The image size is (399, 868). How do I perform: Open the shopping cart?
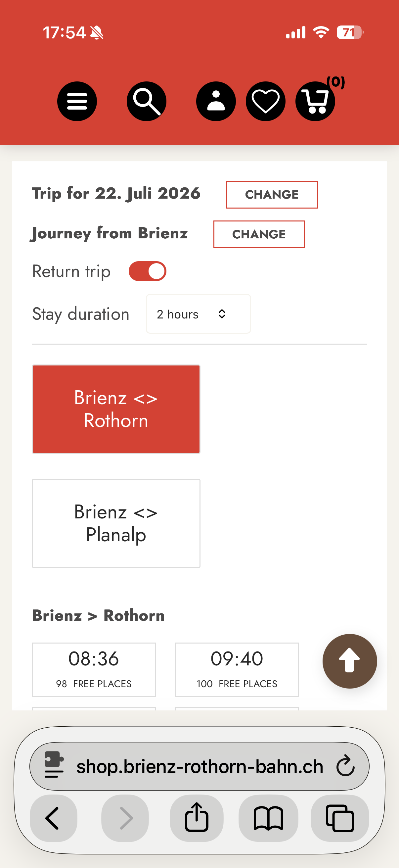point(315,101)
